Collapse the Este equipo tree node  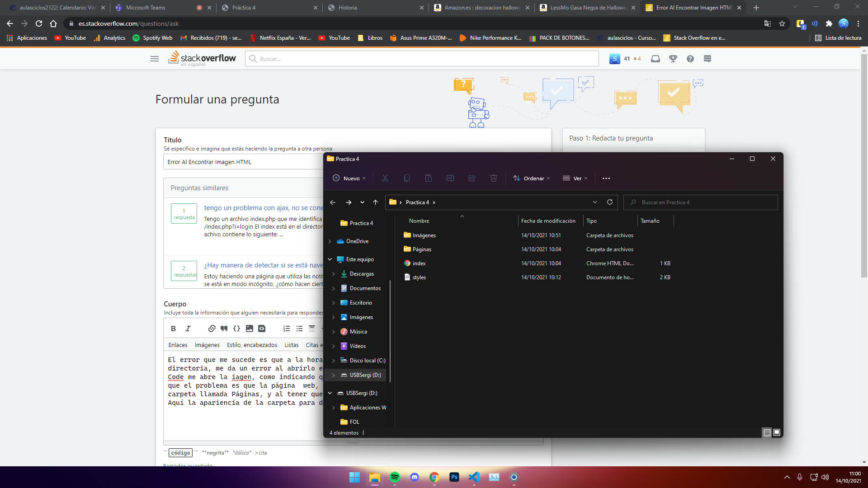pyautogui.click(x=330, y=259)
